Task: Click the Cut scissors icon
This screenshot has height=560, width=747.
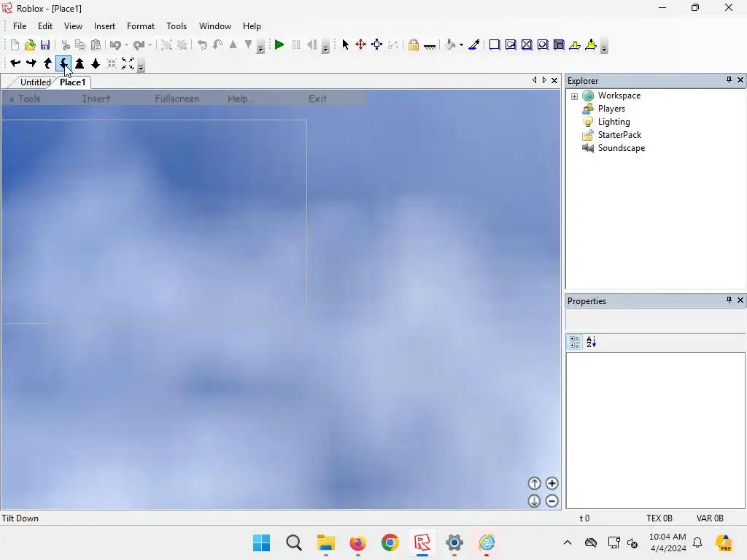Action: click(x=66, y=44)
